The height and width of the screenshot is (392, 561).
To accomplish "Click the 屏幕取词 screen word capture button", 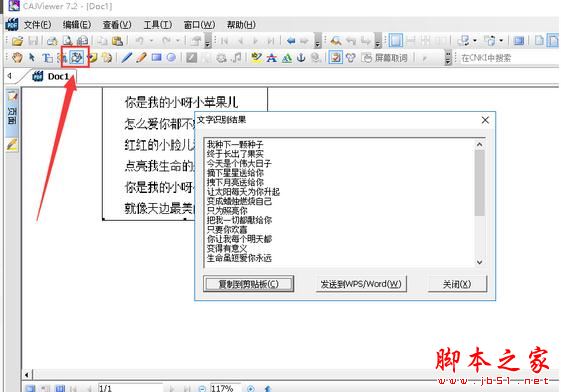I will (384, 58).
